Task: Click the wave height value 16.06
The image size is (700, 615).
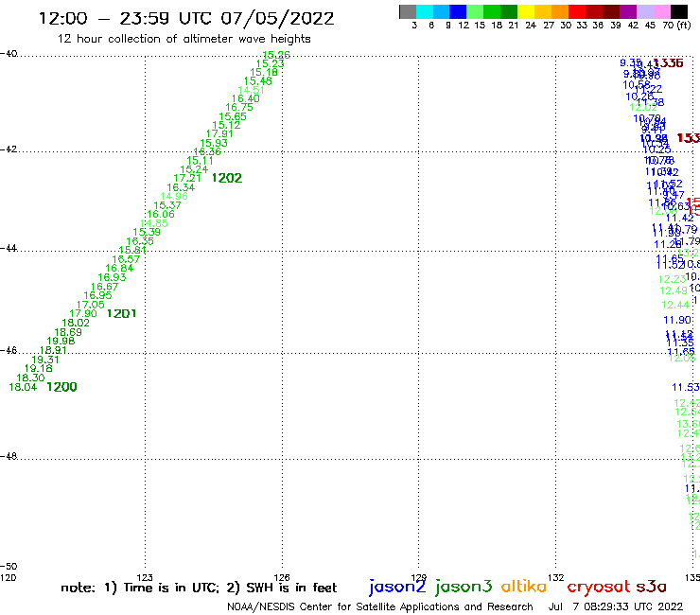Action: (x=161, y=214)
